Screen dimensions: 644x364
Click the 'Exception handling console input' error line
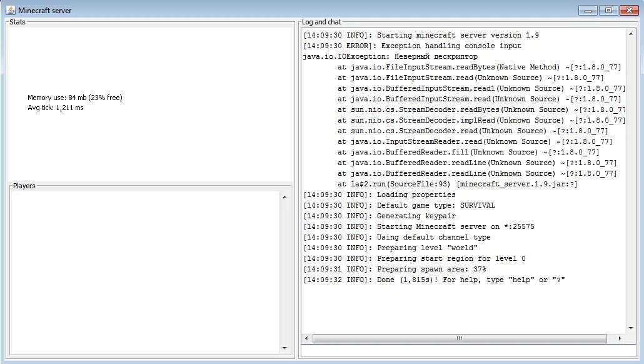pyautogui.click(x=412, y=46)
